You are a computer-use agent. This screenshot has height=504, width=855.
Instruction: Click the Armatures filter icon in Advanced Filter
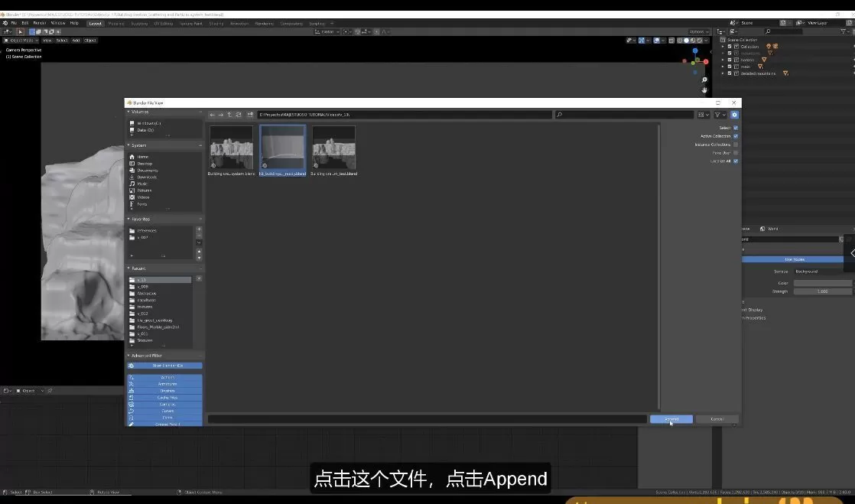(132, 384)
